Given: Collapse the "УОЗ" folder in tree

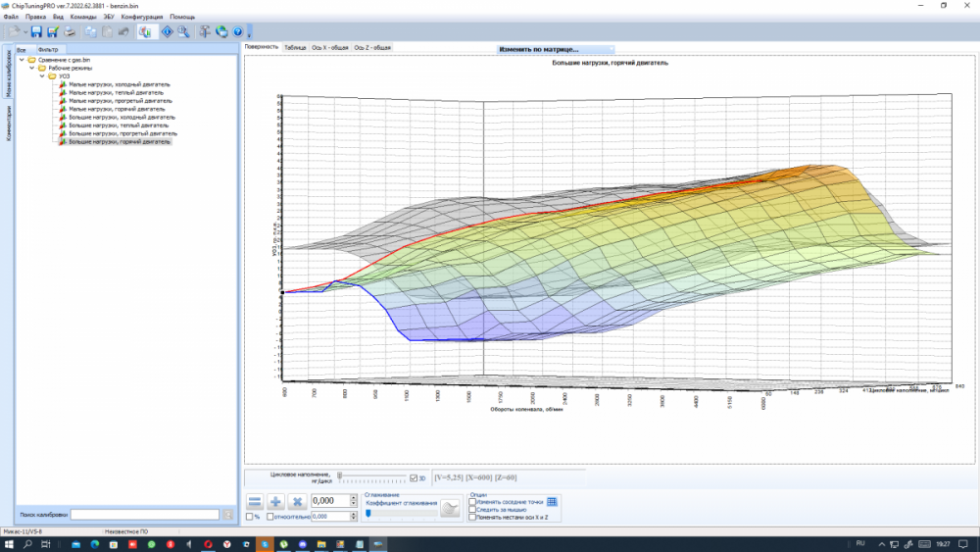Looking at the screenshot, I should click(x=42, y=76).
